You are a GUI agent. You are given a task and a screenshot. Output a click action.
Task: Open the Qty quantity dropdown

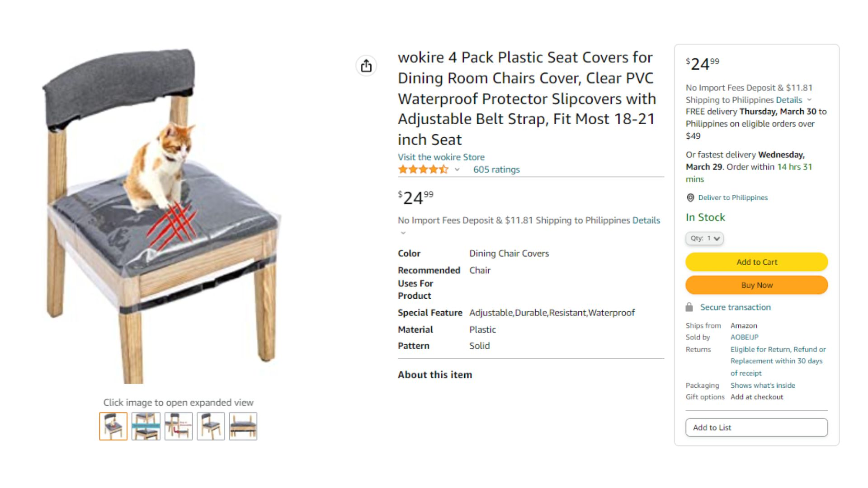click(x=704, y=239)
